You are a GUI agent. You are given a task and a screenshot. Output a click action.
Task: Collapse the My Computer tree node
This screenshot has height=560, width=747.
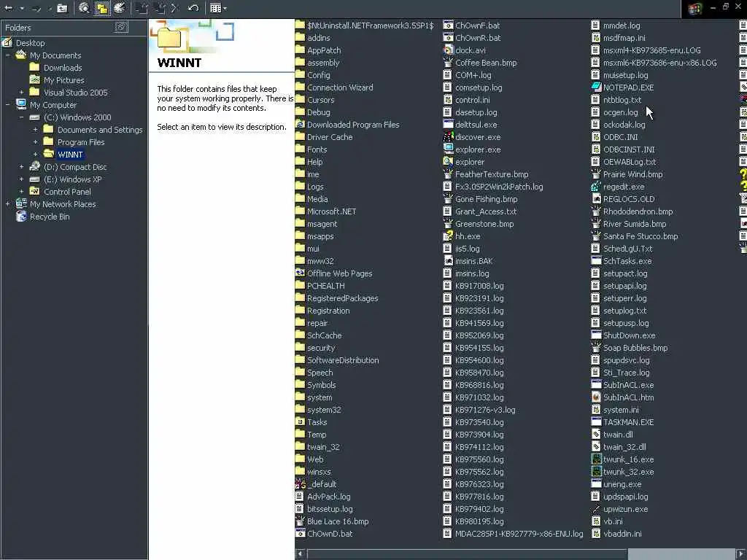click(7, 105)
